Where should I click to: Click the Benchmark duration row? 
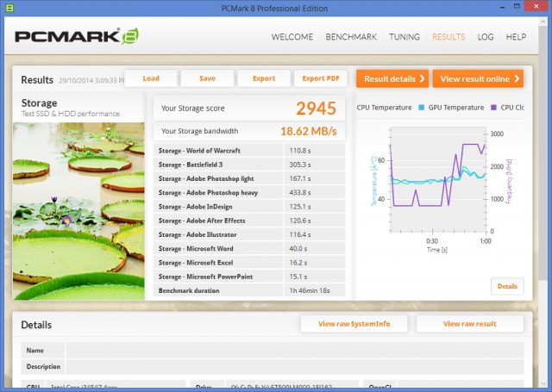(249, 290)
